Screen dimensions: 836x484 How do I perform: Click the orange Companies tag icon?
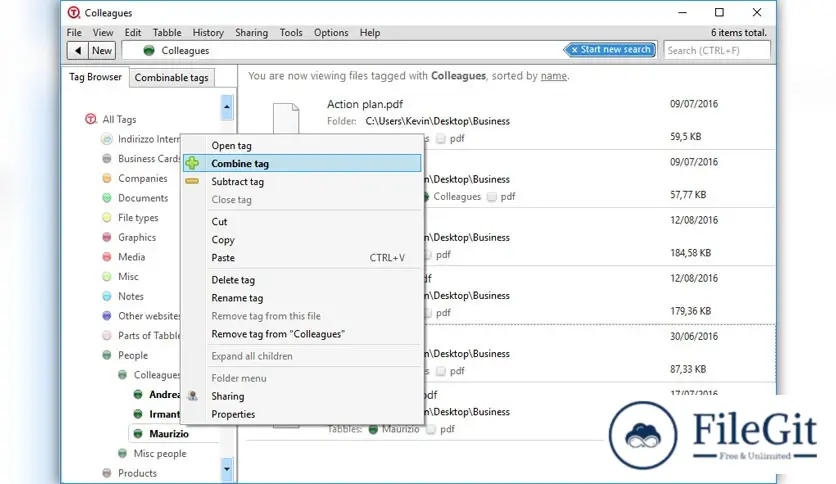107,179
